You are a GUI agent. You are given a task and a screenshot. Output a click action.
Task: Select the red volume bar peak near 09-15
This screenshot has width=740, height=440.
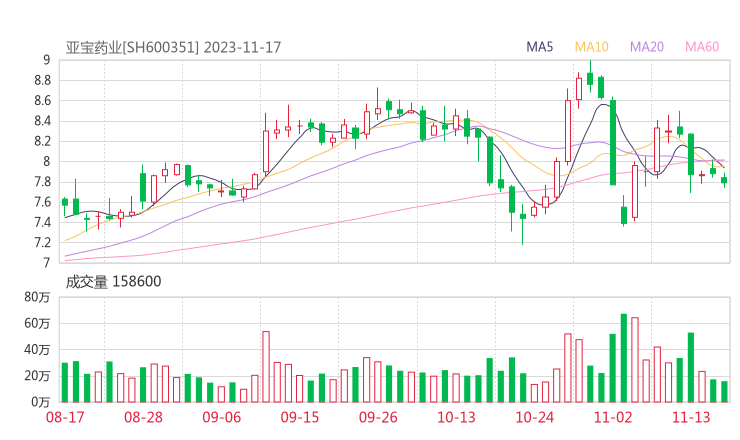(x=266, y=367)
